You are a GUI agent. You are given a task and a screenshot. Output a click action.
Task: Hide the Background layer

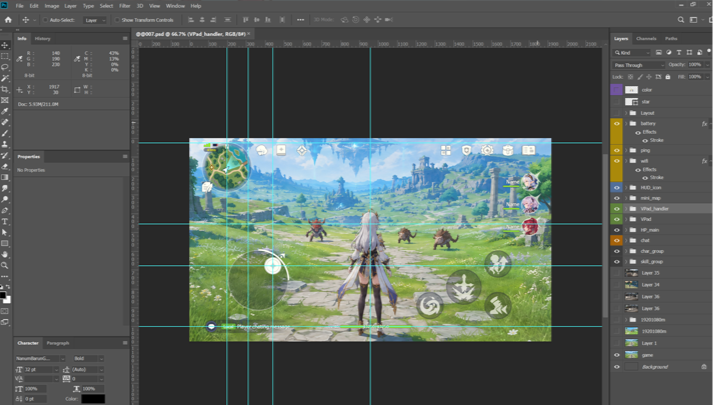617,367
